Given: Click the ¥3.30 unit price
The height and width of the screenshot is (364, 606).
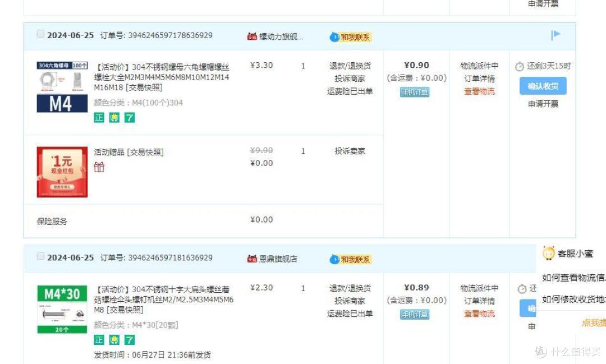Looking at the screenshot, I should pyautogui.click(x=261, y=65).
